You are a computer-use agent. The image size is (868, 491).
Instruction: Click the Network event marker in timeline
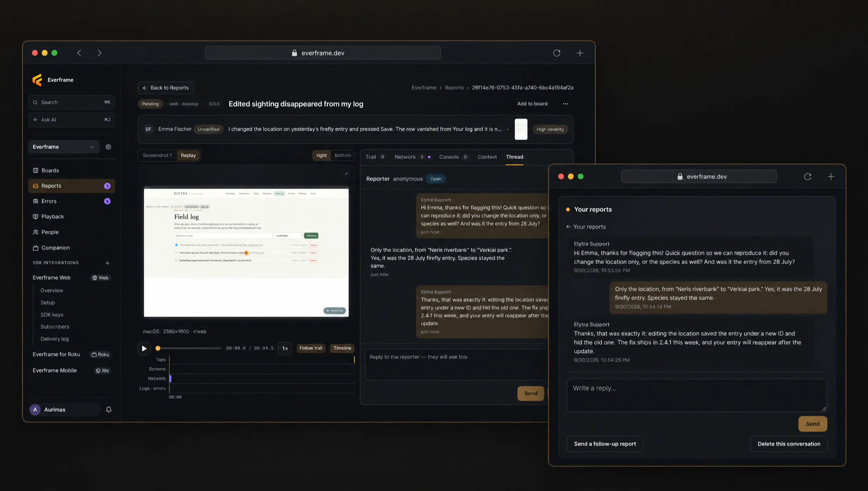[x=170, y=379]
